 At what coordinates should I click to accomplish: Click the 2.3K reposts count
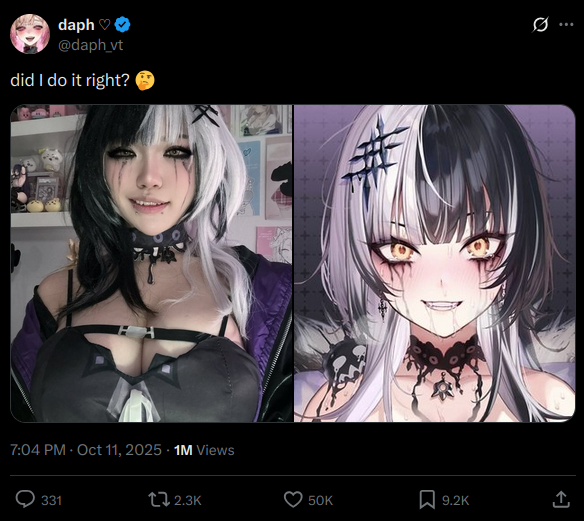point(188,500)
